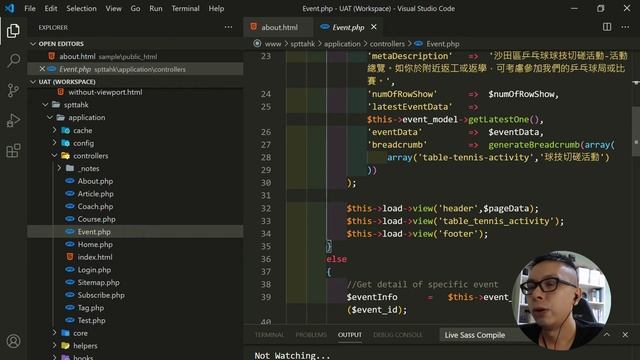Select the OUTPUT panel tab
The image size is (640, 360).
(349, 335)
